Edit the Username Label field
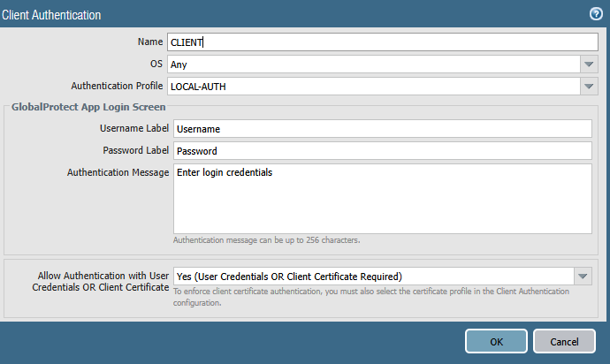 (383, 129)
